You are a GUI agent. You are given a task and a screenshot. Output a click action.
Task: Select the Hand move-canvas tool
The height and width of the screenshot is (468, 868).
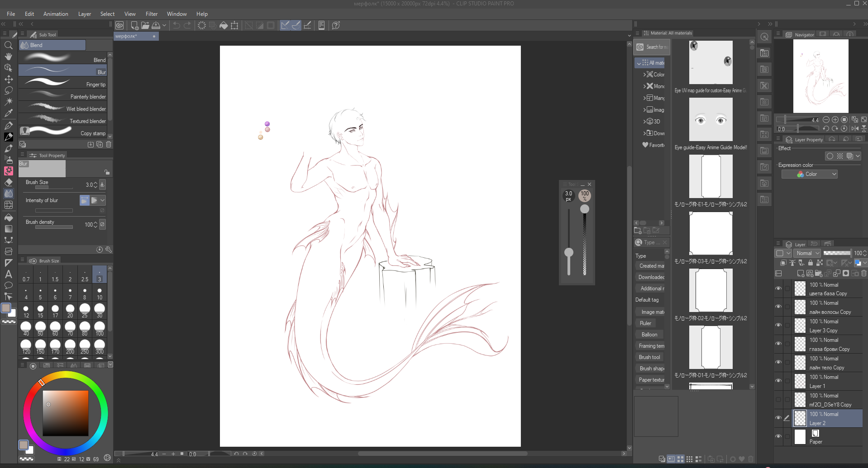(8, 57)
